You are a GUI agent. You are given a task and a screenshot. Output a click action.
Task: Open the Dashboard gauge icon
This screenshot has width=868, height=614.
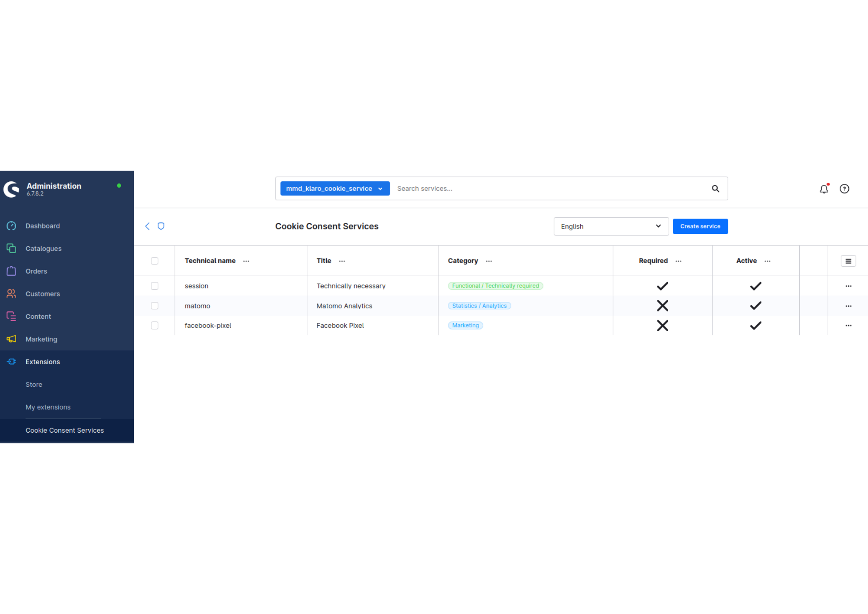(x=11, y=226)
